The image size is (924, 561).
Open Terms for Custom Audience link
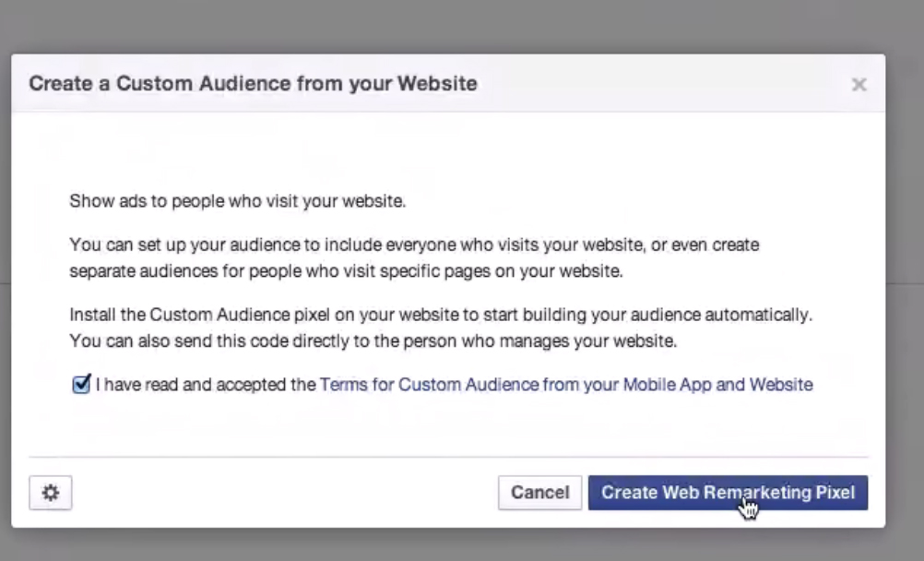(x=565, y=385)
